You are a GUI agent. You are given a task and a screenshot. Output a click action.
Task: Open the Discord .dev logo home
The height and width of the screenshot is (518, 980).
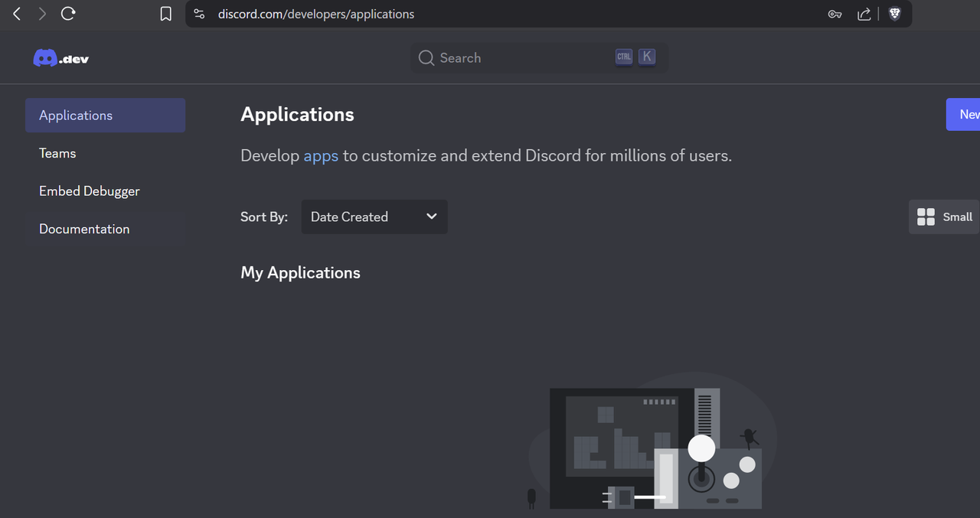61,58
